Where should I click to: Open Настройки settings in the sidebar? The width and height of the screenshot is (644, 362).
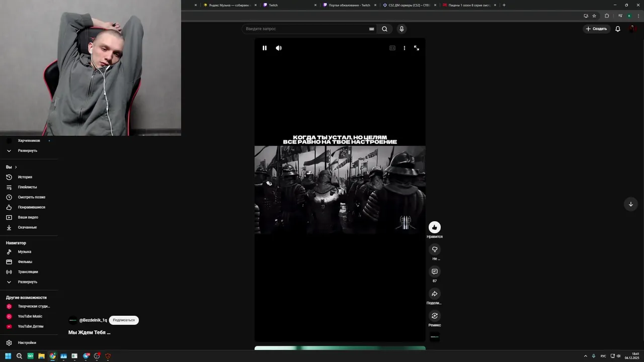coord(28,343)
